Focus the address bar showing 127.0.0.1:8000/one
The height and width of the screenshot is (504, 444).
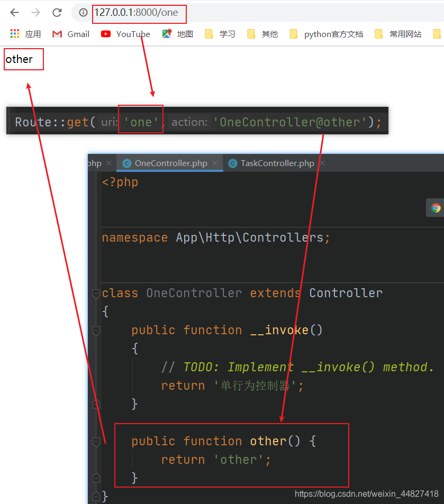pyautogui.click(x=136, y=13)
